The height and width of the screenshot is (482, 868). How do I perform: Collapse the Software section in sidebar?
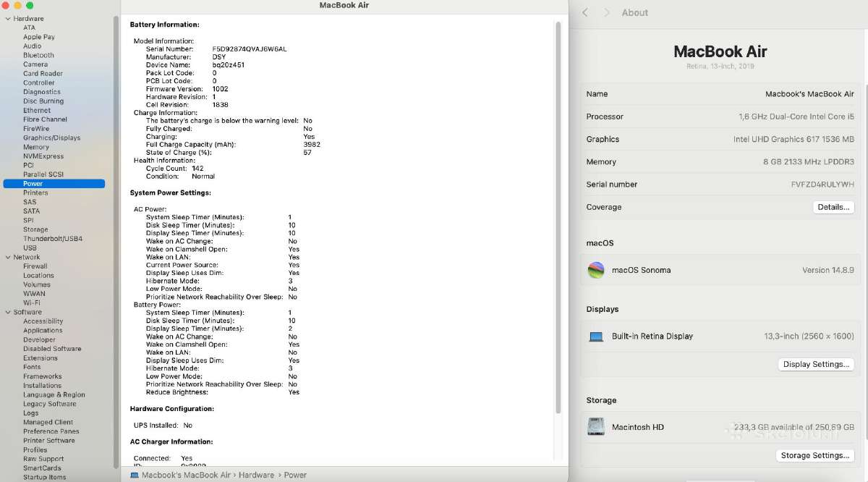pos(7,312)
